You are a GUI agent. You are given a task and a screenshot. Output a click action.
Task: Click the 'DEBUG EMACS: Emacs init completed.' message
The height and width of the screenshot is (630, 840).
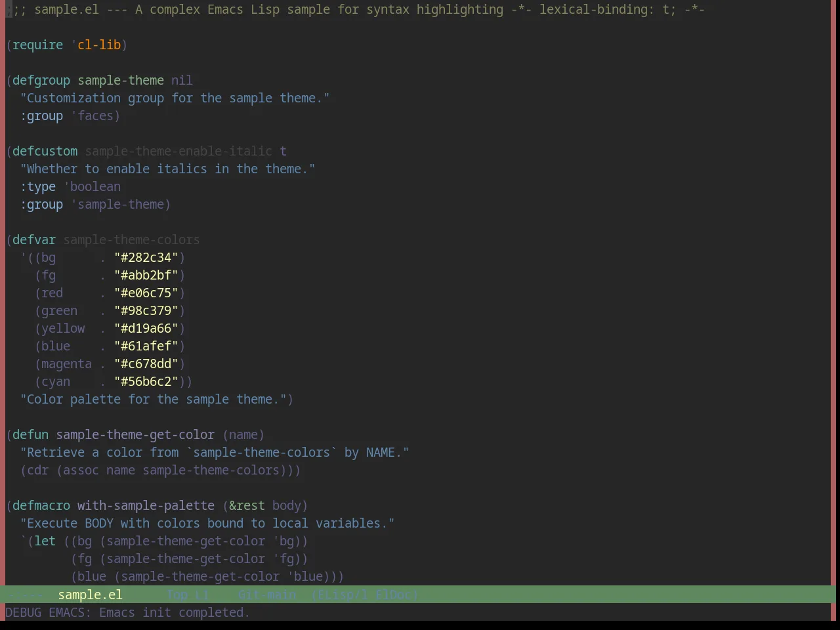[127, 612]
